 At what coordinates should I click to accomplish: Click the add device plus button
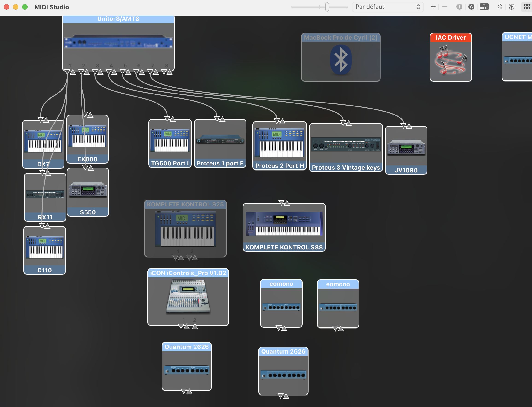click(x=433, y=7)
